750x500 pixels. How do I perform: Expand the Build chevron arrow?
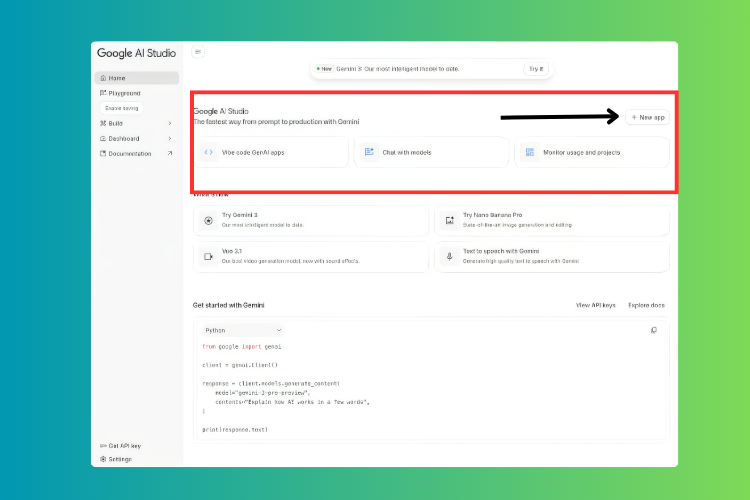pos(170,123)
